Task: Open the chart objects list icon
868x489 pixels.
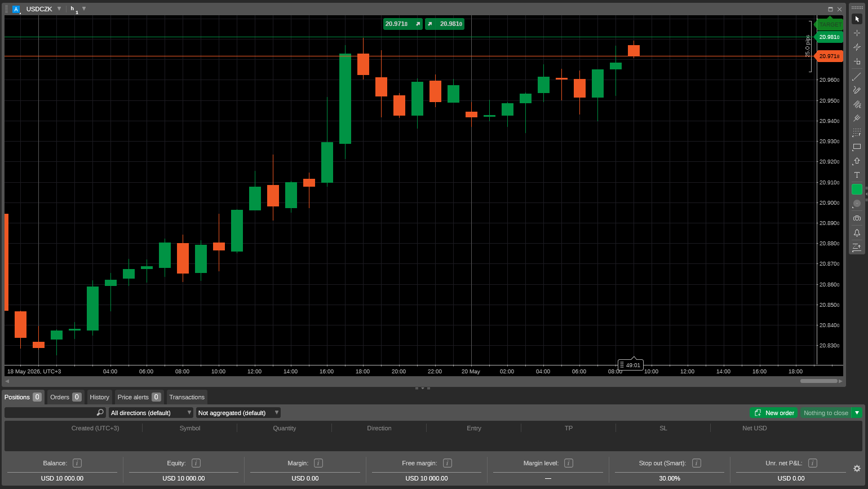Action: tap(857, 246)
